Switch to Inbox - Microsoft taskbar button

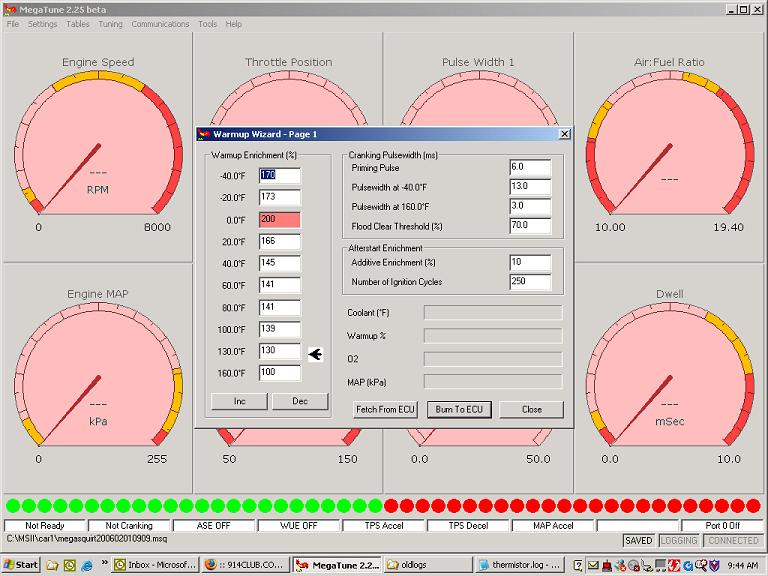click(x=155, y=565)
